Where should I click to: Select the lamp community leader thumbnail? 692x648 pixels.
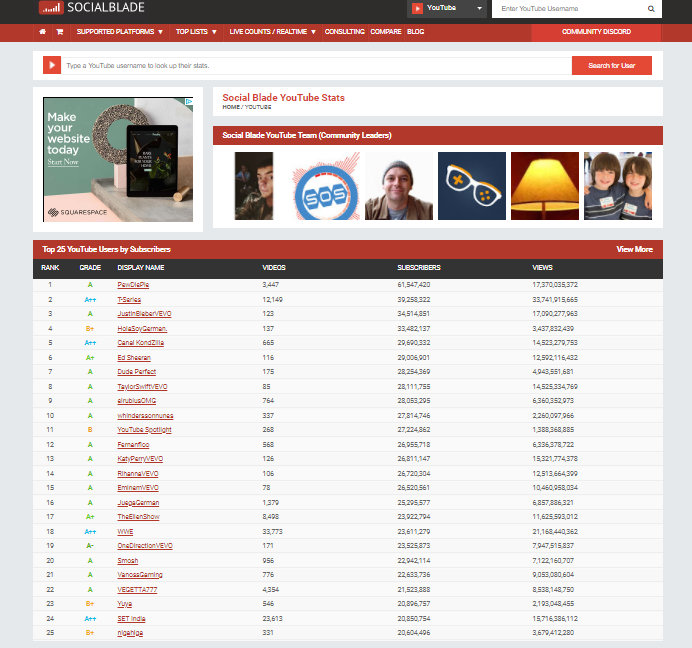545,186
